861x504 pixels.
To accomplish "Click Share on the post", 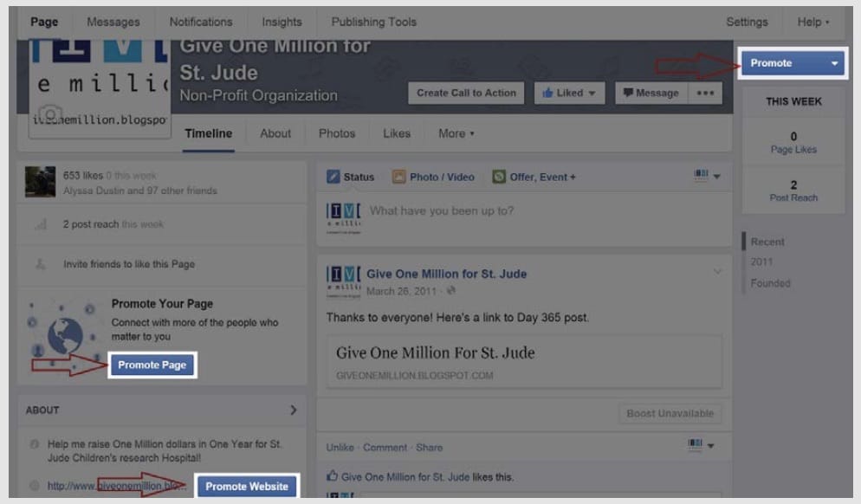I will 429,448.
